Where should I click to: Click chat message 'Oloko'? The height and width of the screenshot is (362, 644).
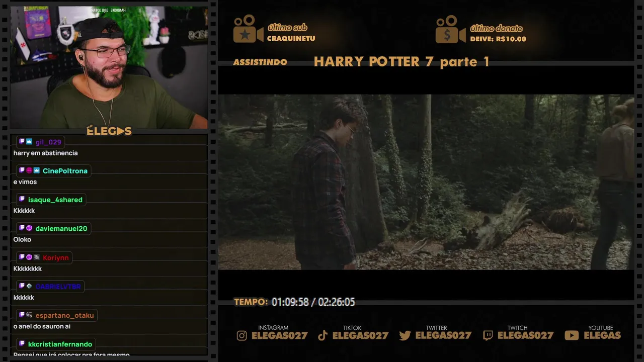[x=22, y=240]
